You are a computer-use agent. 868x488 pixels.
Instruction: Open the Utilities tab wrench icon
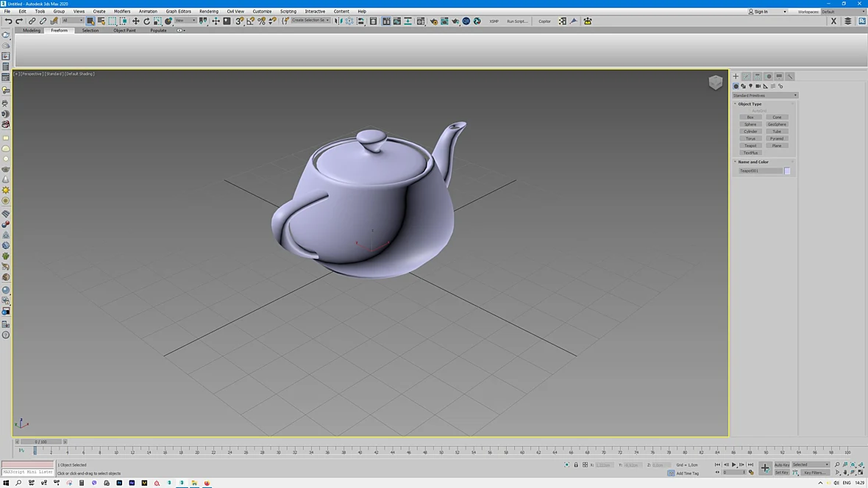(x=790, y=76)
